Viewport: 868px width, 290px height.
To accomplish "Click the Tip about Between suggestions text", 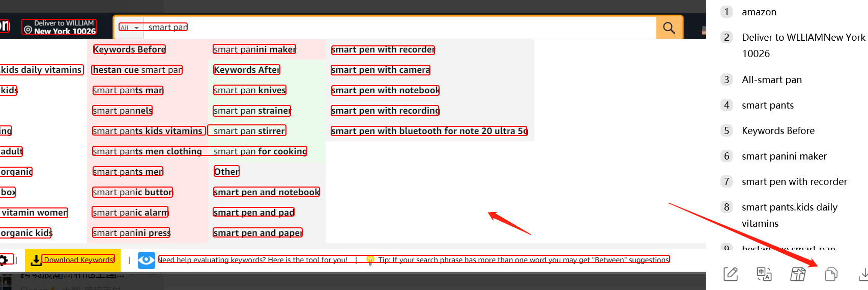I will pyautogui.click(x=524, y=260).
